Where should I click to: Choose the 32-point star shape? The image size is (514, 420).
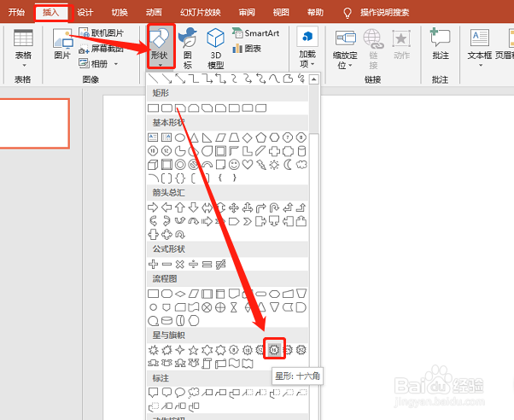pos(301,350)
